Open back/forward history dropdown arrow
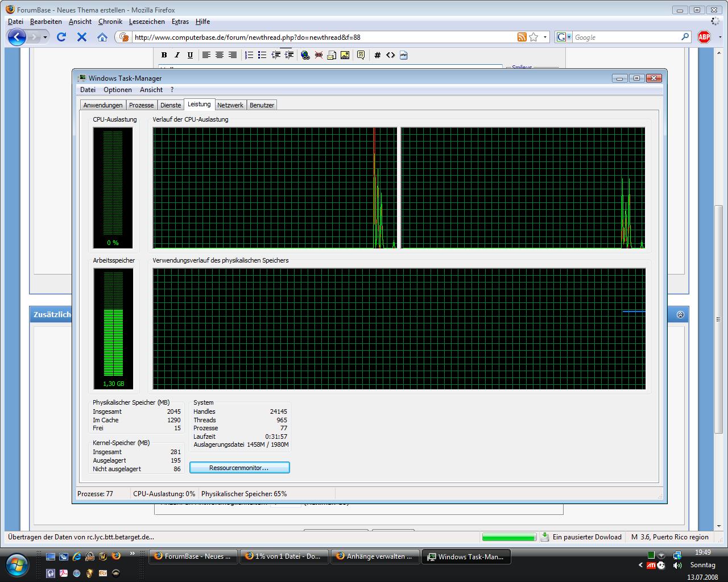The height and width of the screenshot is (582, 728). click(46, 37)
